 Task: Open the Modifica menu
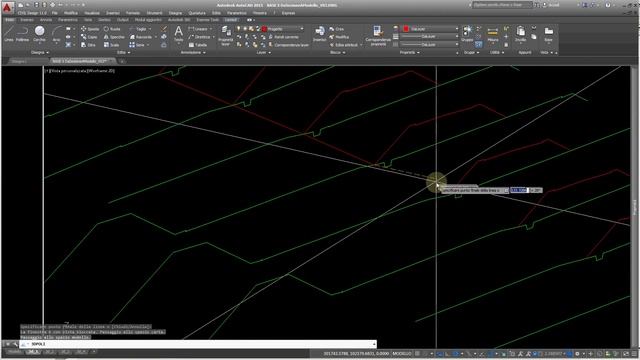click(x=71, y=13)
